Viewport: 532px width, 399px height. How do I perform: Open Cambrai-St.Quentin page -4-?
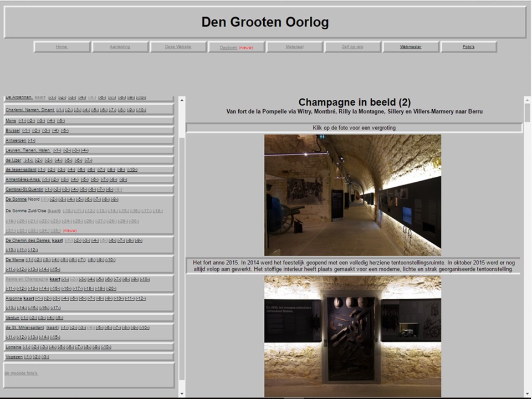[75, 190]
